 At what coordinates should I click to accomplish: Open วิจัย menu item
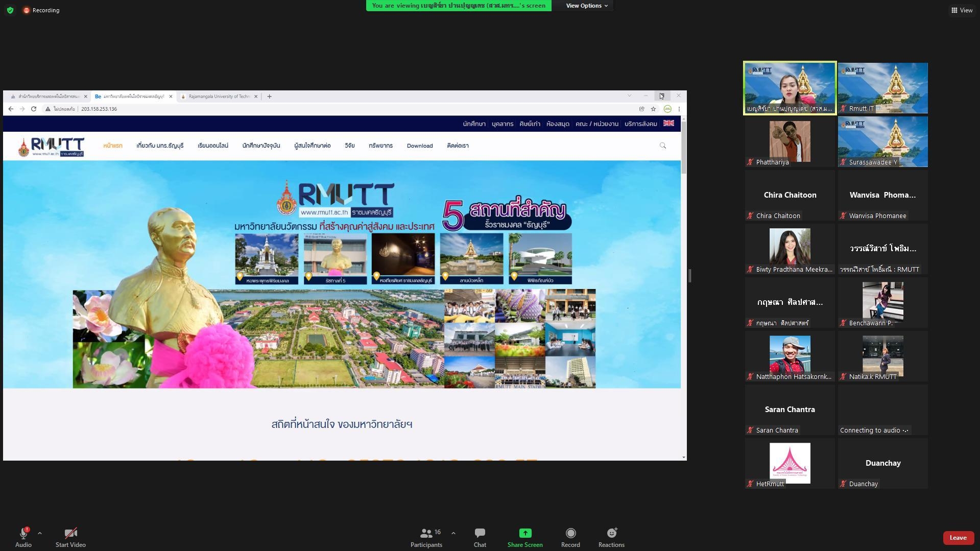click(350, 146)
